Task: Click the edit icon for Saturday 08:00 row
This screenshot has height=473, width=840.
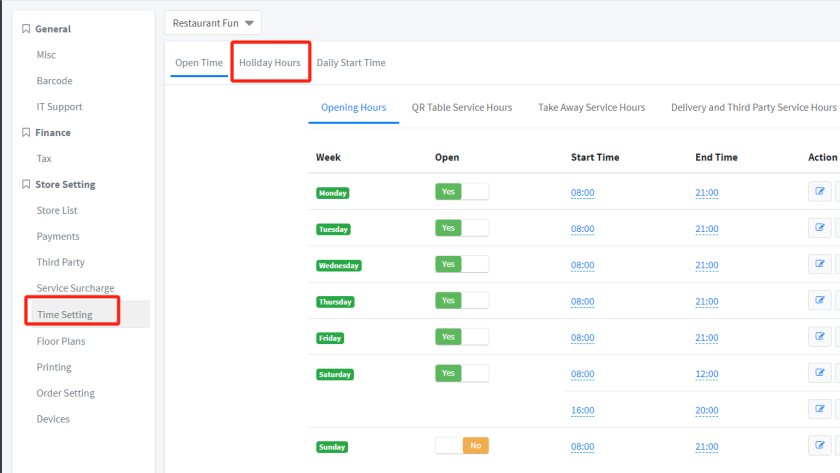Action: [820, 373]
